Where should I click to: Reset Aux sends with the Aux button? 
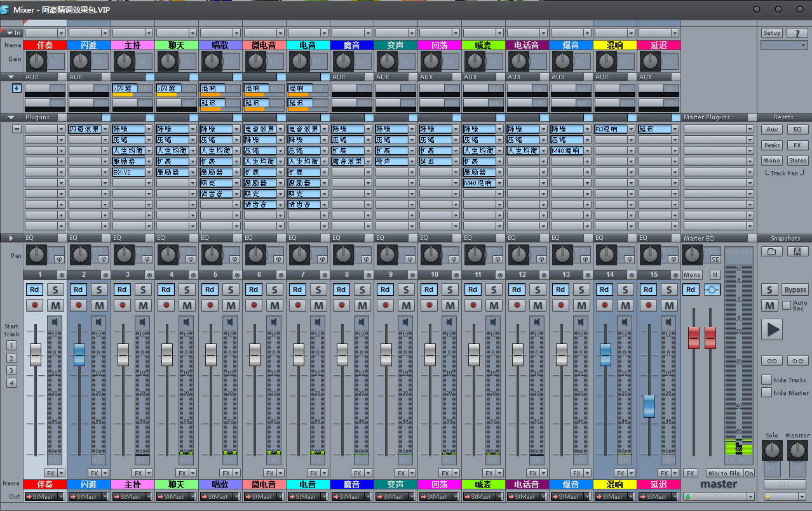(772, 129)
